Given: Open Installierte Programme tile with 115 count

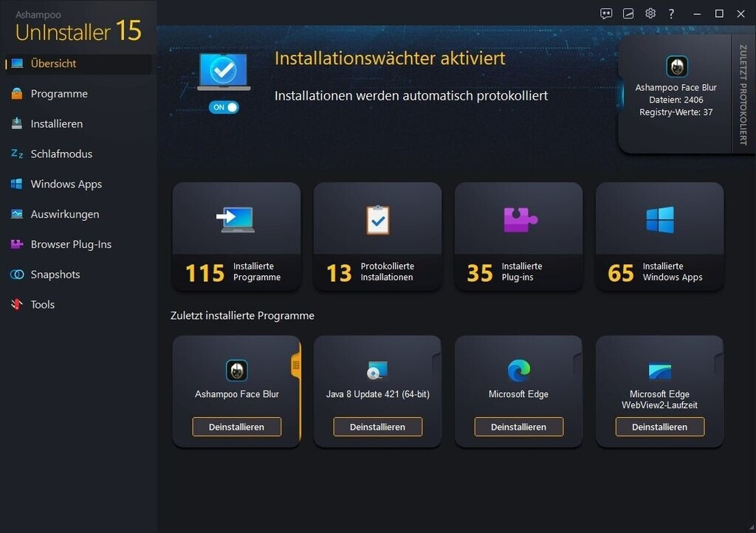Looking at the screenshot, I should pos(236,236).
